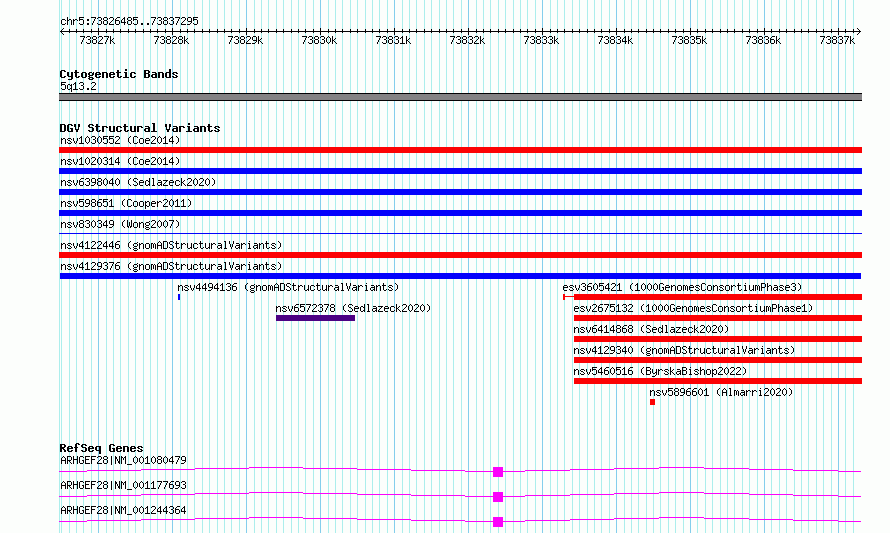Select the nsv598651 (Cooper2011) variant bar
This screenshot has width=890, height=533.
pos(460,213)
